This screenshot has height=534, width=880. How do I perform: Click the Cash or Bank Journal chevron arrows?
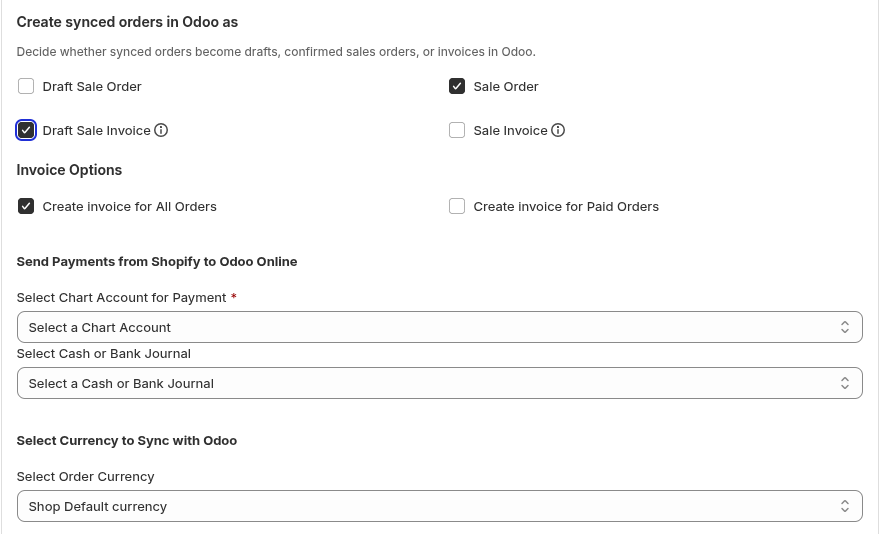pos(844,383)
